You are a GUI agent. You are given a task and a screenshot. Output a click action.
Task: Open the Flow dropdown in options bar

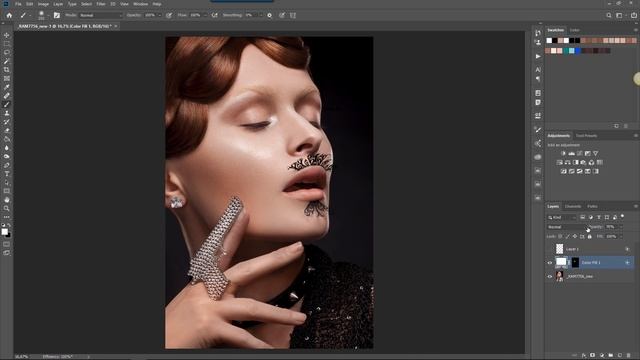tap(205, 15)
